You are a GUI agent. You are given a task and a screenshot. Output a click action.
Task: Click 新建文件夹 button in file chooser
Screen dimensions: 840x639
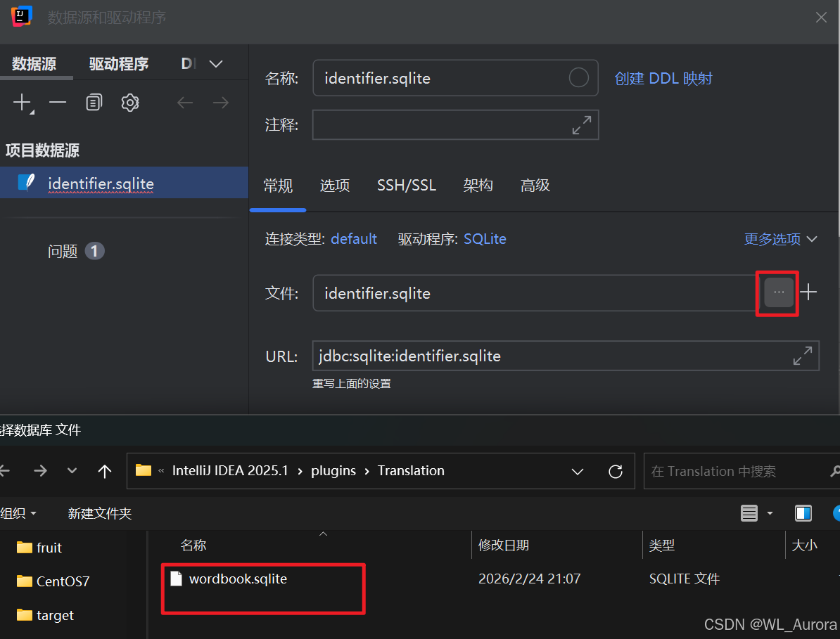coord(100,513)
